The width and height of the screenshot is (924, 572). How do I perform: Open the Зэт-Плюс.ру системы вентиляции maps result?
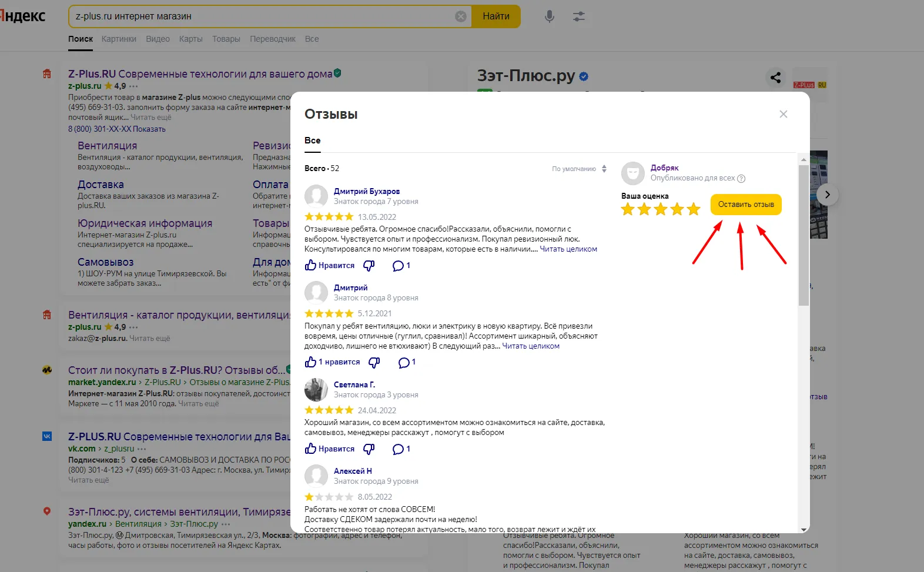179,512
